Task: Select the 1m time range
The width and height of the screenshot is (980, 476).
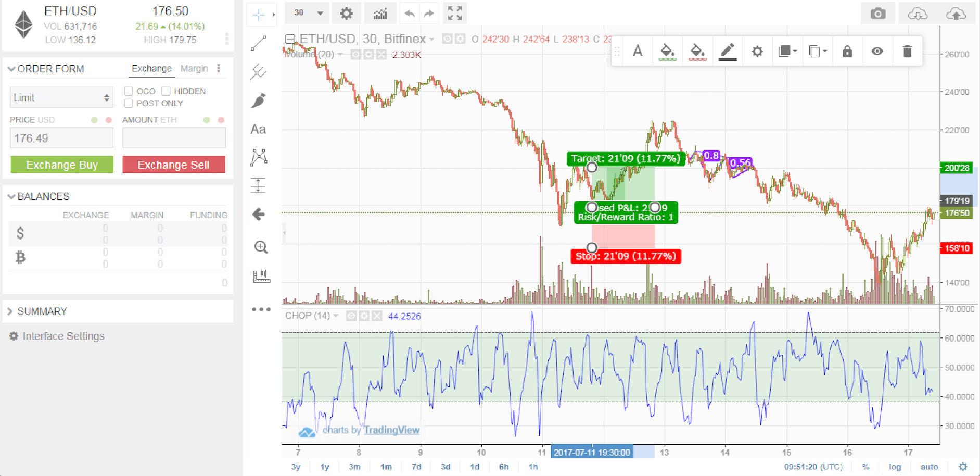Action: [x=386, y=467]
